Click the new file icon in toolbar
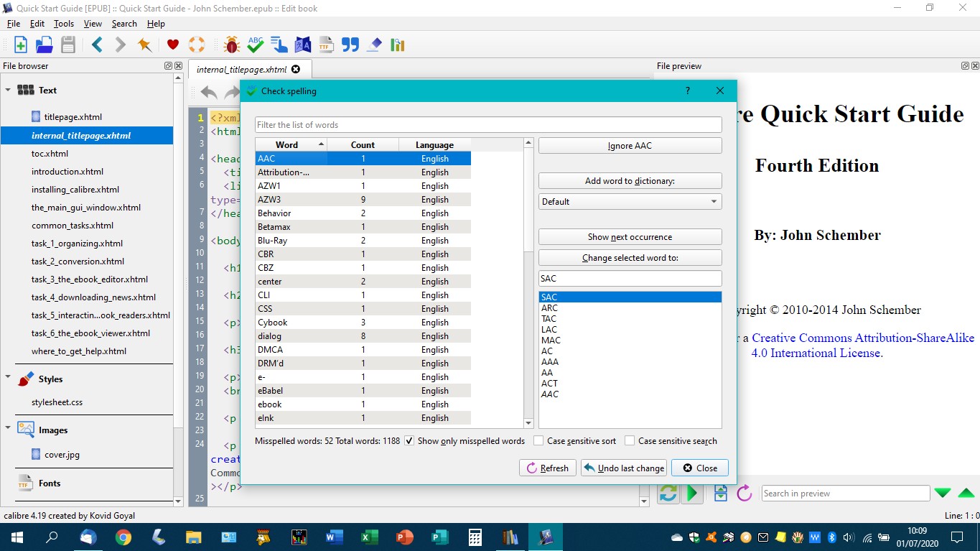980x551 pixels. click(21, 45)
